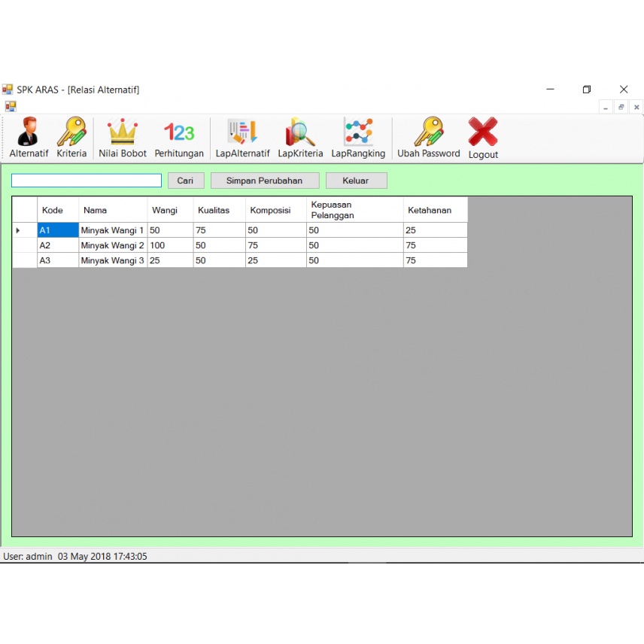This screenshot has width=644, height=644.
Task: Click the Nama column header
Action: tap(113, 210)
